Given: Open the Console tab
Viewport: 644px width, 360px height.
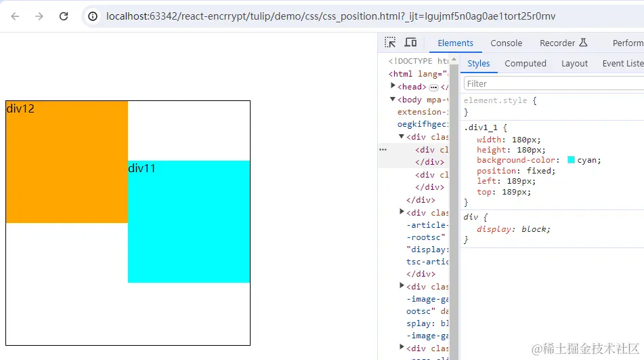Looking at the screenshot, I should [506, 43].
